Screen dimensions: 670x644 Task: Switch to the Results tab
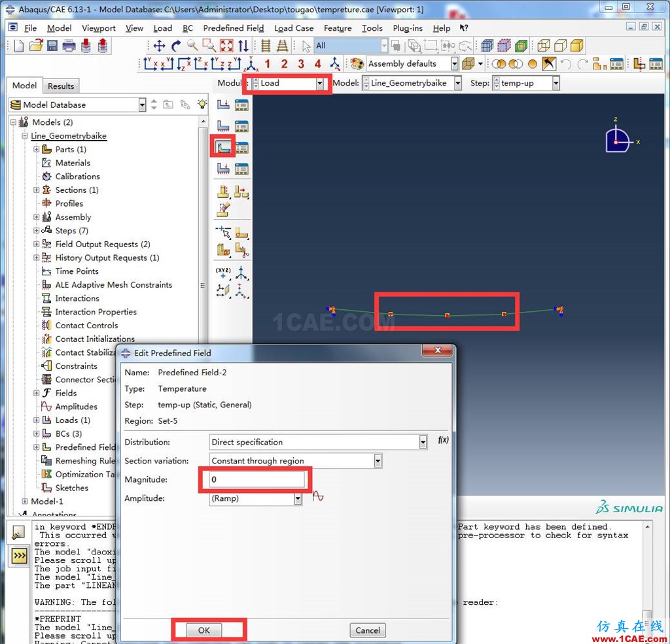pyautogui.click(x=61, y=86)
